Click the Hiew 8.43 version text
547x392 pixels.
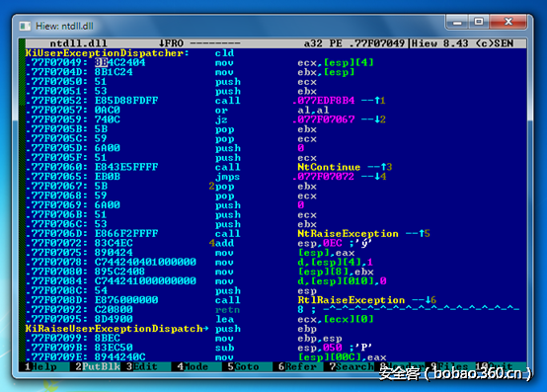(440, 43)
